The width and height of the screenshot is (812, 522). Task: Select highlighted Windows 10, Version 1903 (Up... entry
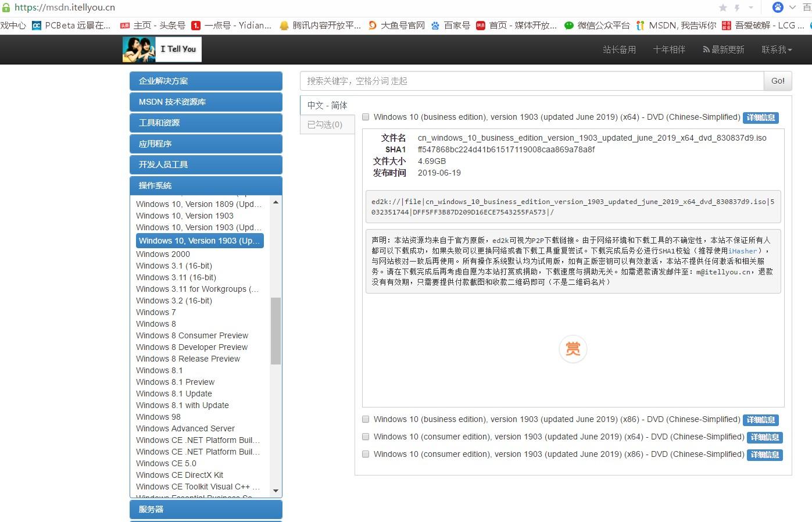[200, 241]
